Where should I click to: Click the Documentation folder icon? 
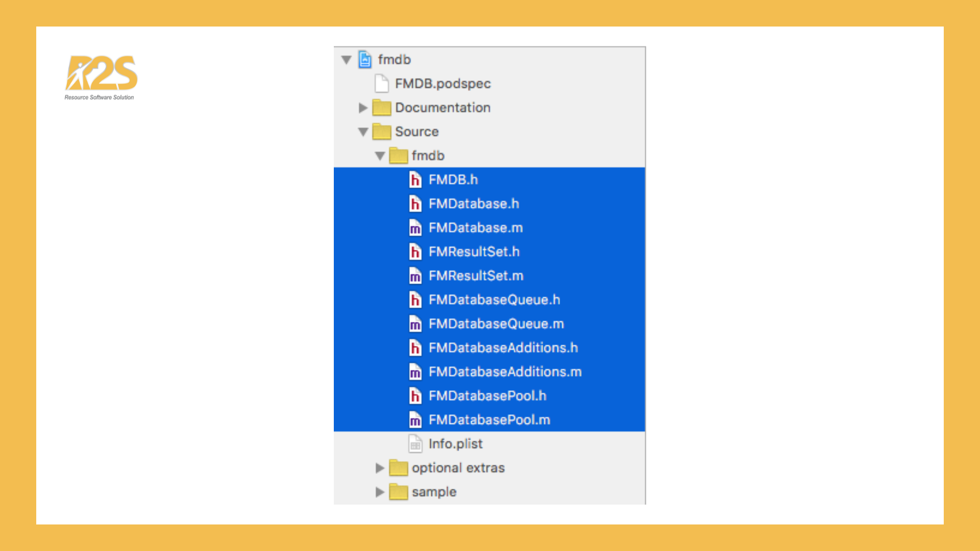[x=381, y=108]
